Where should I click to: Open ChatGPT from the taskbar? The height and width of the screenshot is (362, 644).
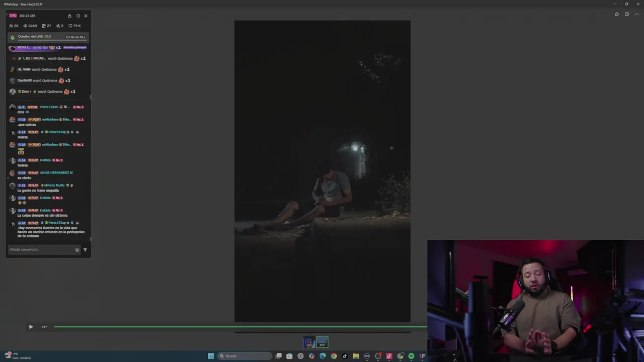pyautogui.click(x=300, y=356)
